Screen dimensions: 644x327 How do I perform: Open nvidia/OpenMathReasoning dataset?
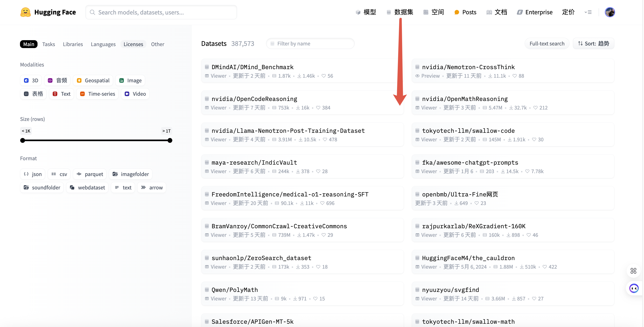(x=513, y=103)
